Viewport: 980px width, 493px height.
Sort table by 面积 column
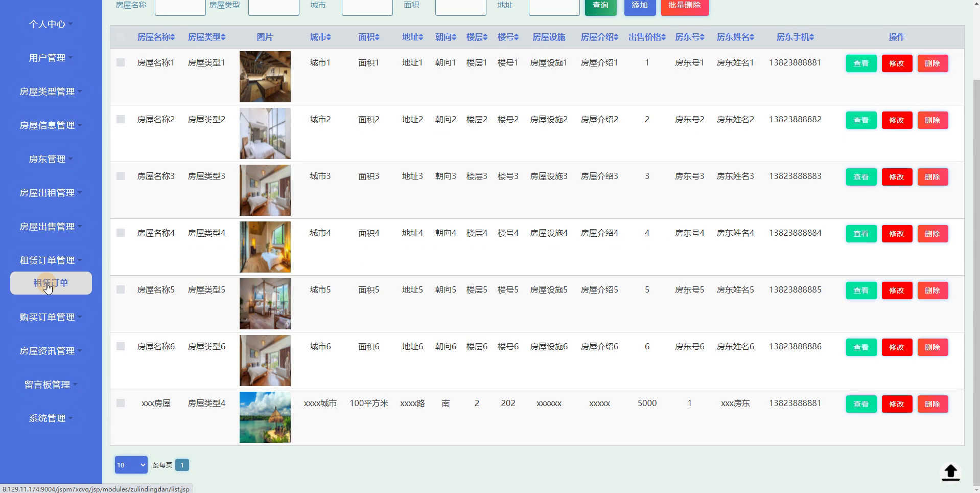[x=369, y=37]
